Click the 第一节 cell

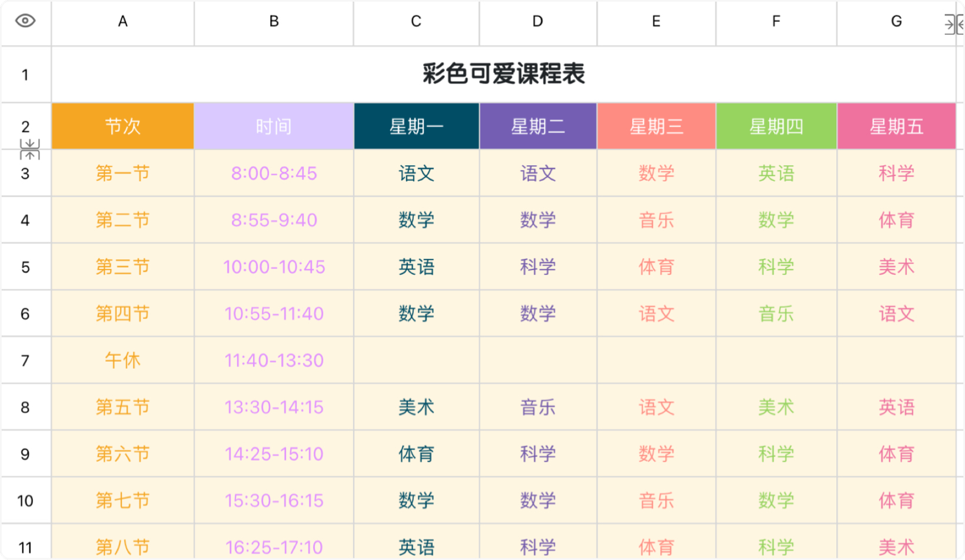(x=122, y=174)
